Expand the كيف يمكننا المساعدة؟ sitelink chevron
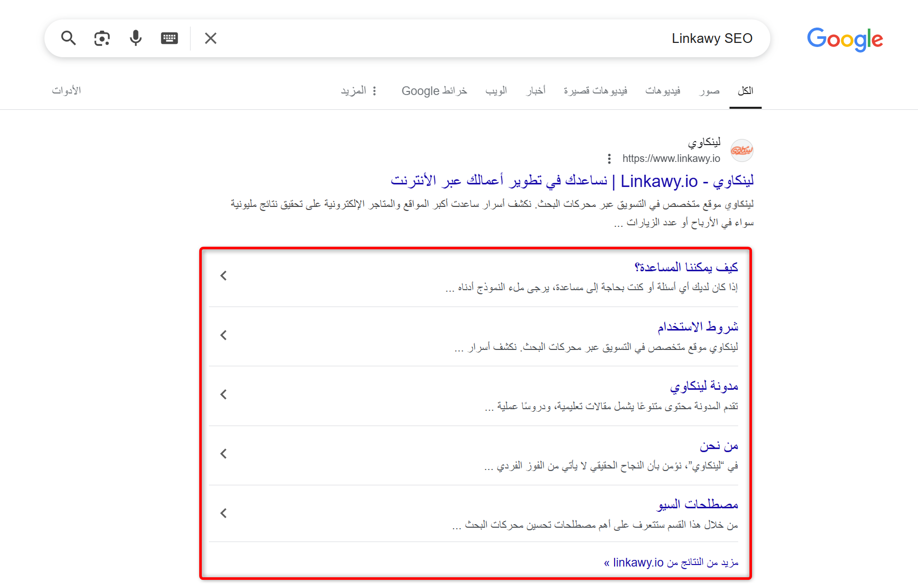Viewport: 918px width, 588px height. [x=223, y=275]
